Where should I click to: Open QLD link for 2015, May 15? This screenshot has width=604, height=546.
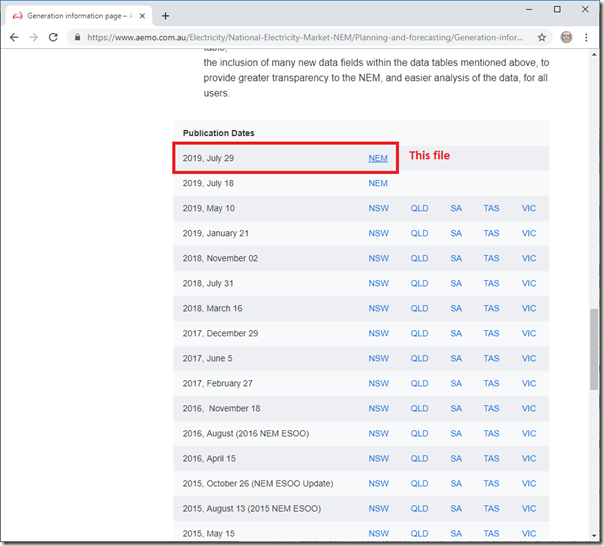(x=419, y=534)
